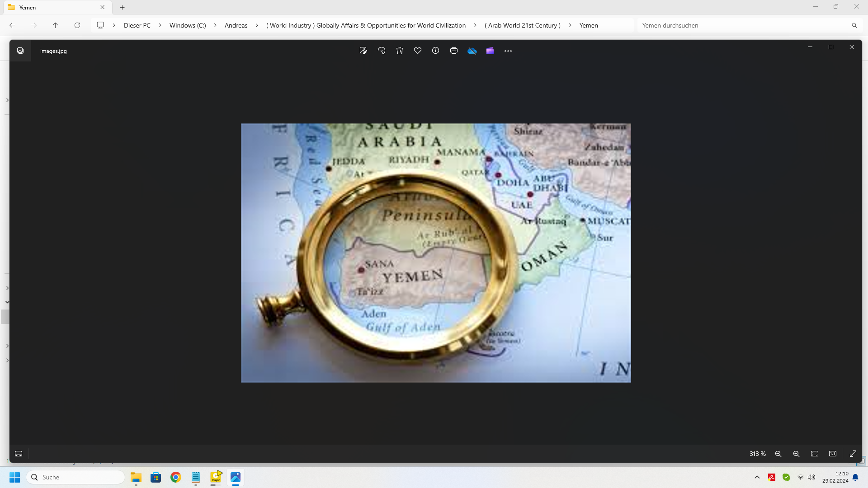The height and width of the screenshot is (488, 868).
Task: Click the Yemen breadcrumb at path end
Action: [x=589, y=25]
